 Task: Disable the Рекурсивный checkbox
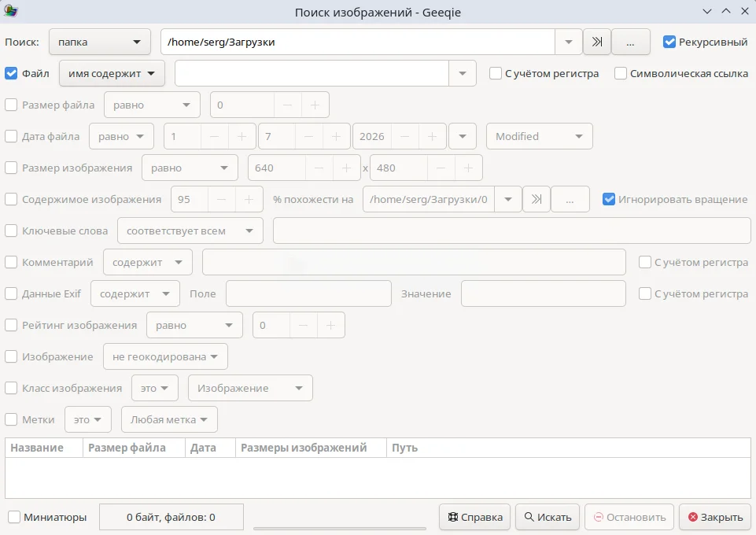(x=669, y=42)
